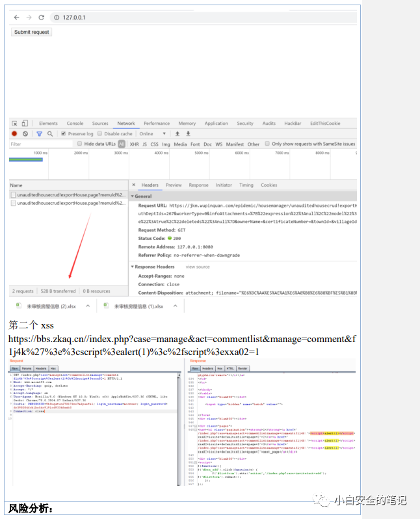Open the Audits tab
420x519 pixels.
point(269,124)
